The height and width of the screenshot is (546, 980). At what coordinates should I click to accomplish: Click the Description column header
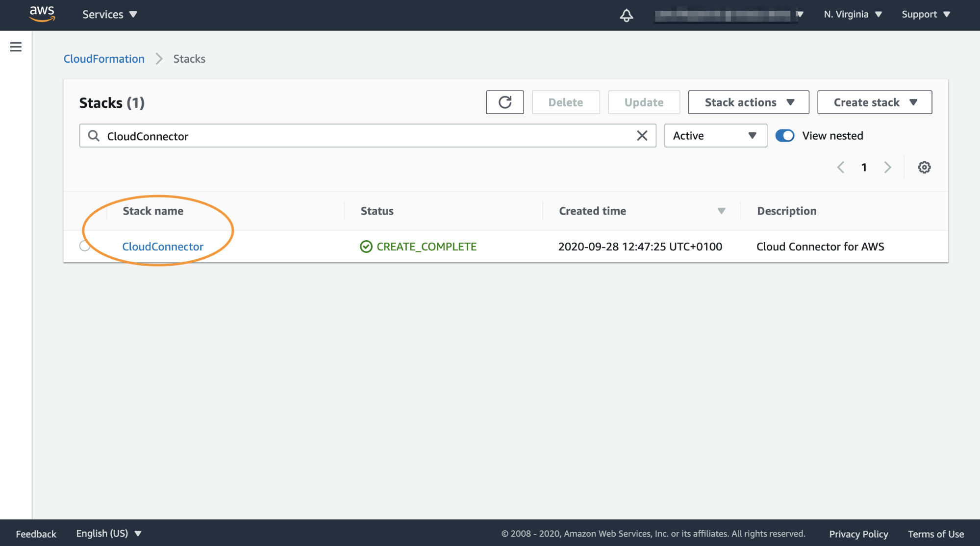coord(787,211)
